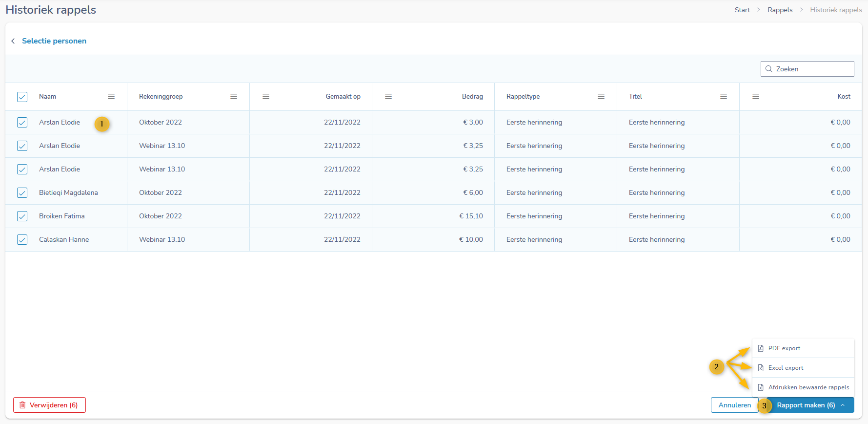The height and width of the screenshot is (424, 868).
Task: Open the Gemaakt op column menu icon
Action: [x=266, y=97]
